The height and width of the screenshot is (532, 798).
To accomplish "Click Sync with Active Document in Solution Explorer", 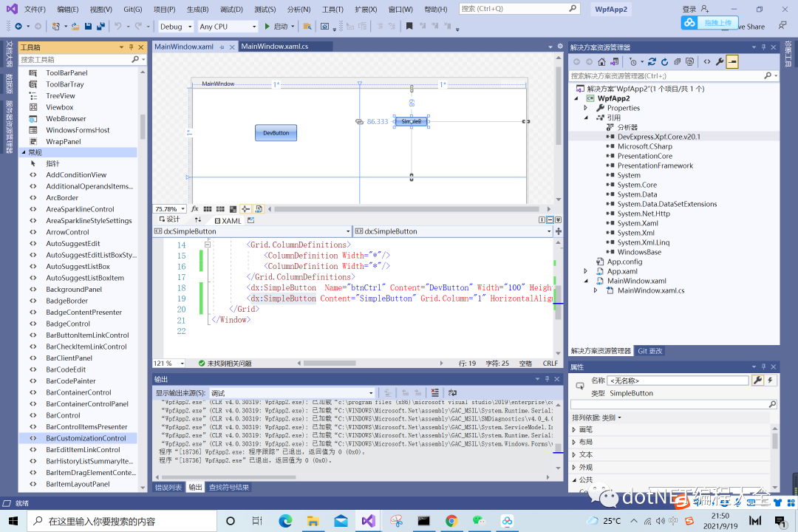I will tap(652, 61).
